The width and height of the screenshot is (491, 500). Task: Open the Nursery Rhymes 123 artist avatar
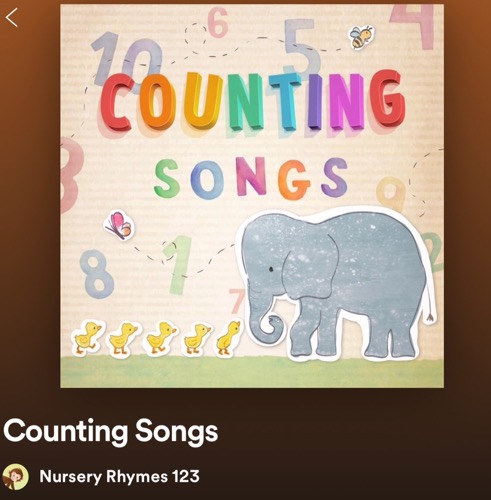click(15, 477)
